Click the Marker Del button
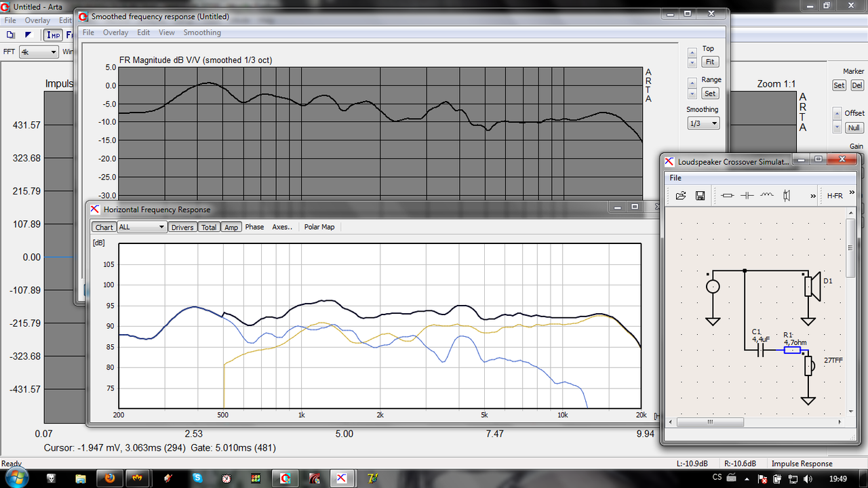This screenshot has height=488, width=868. 857,85
